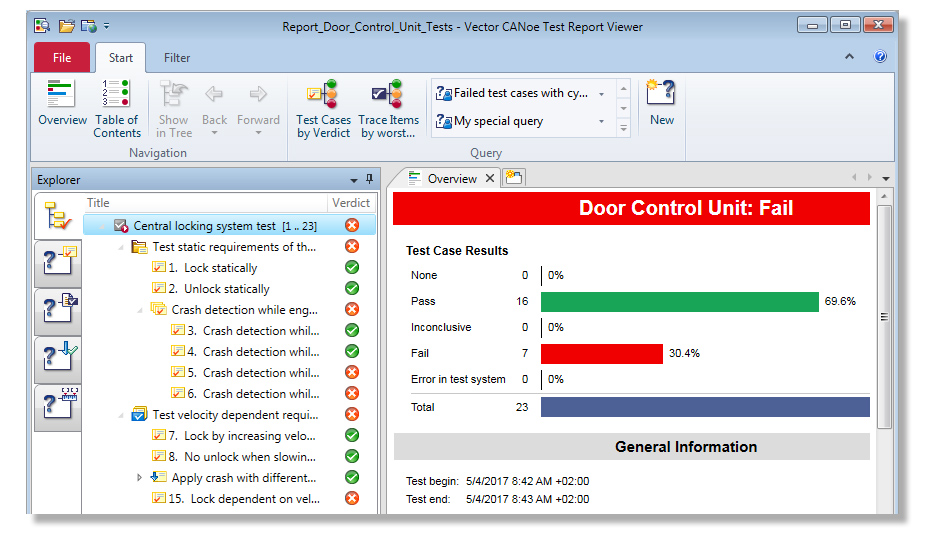
Task: Click the third quick access toolbar icon
Action: click(89, 26)
